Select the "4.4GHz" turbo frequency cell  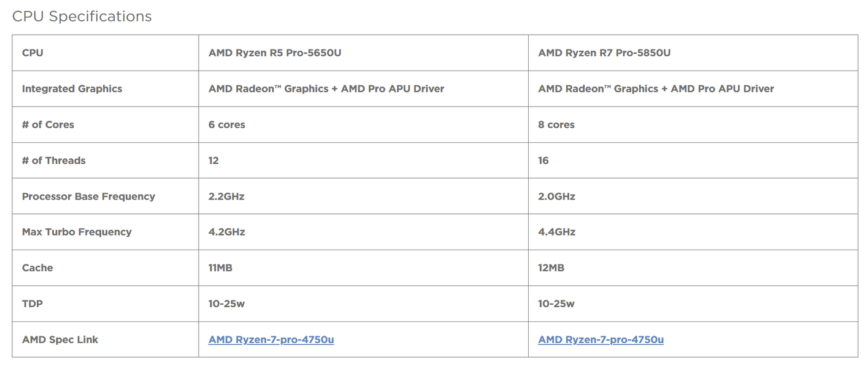pyautogui.click(x=556, y=232)
